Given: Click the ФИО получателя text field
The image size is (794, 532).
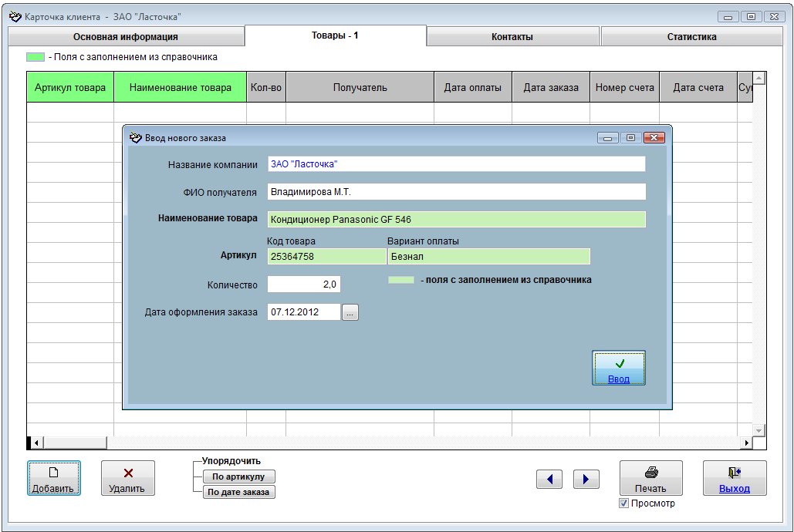Looking at the screenshot, I should click(x=455, y=192).
